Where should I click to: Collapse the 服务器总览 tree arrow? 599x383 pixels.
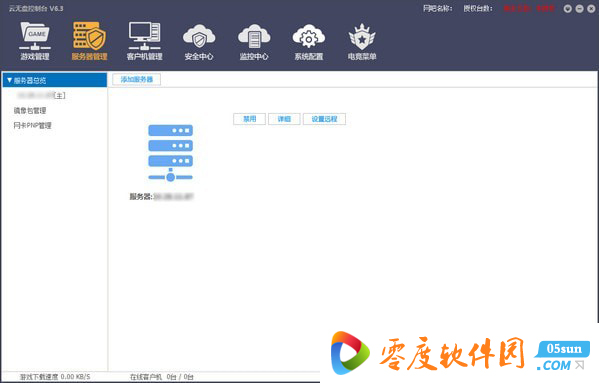[x=10, y=80]
